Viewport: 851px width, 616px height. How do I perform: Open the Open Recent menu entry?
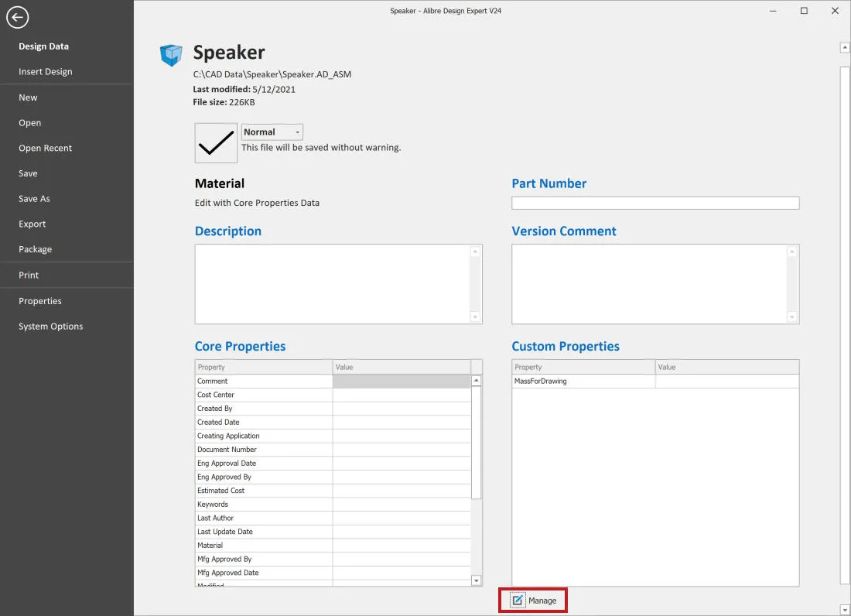click(45, 148)
